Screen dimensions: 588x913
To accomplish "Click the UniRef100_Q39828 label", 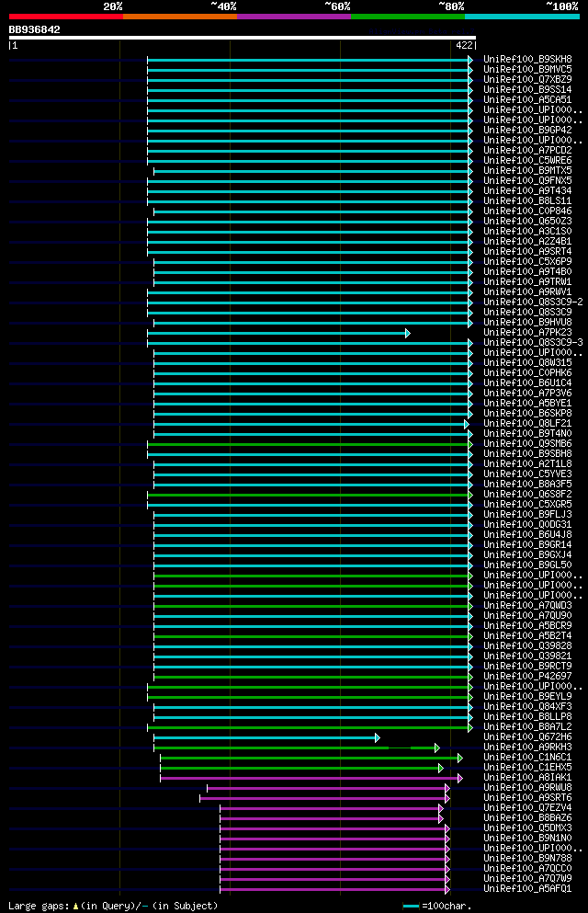I will point(527,645).
